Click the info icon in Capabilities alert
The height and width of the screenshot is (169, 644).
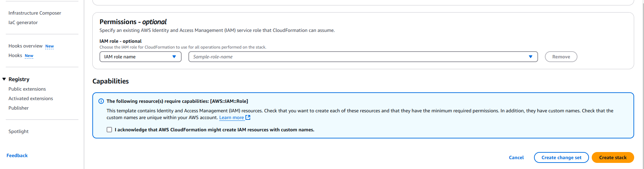(101, 101)
